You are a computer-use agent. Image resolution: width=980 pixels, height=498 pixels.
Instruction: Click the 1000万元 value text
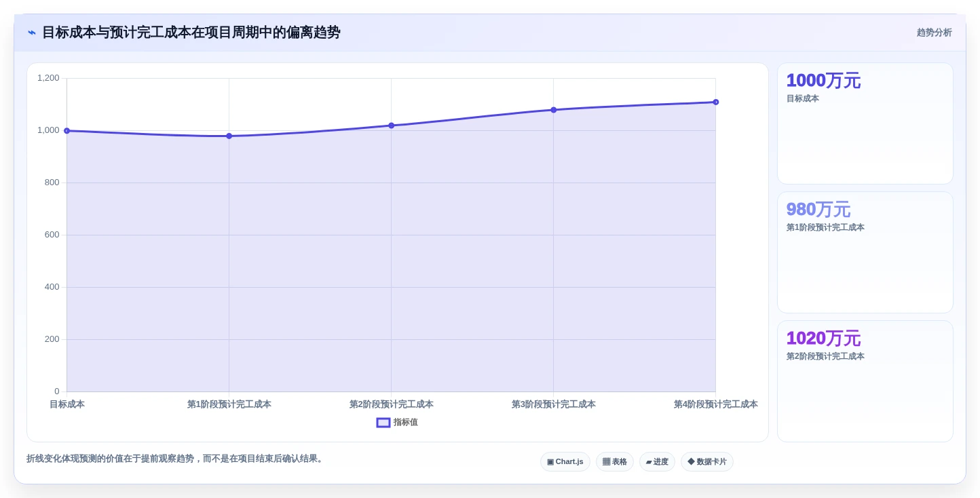tap(823, 81)
